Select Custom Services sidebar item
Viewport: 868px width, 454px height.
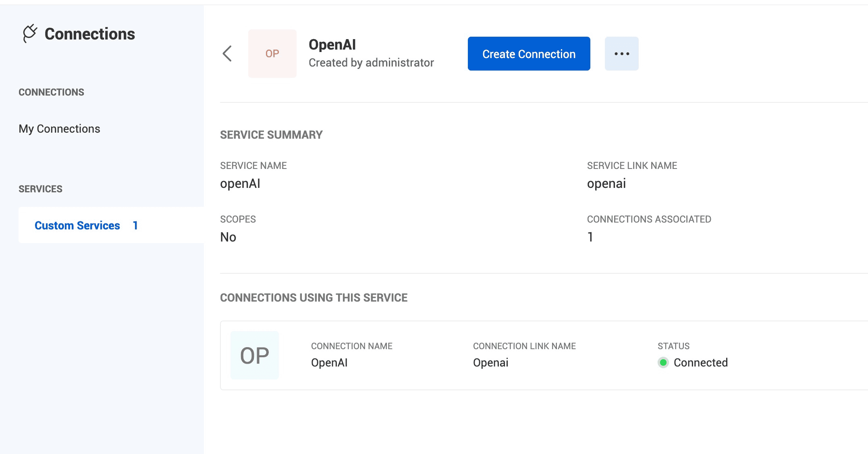coord(77,225)
